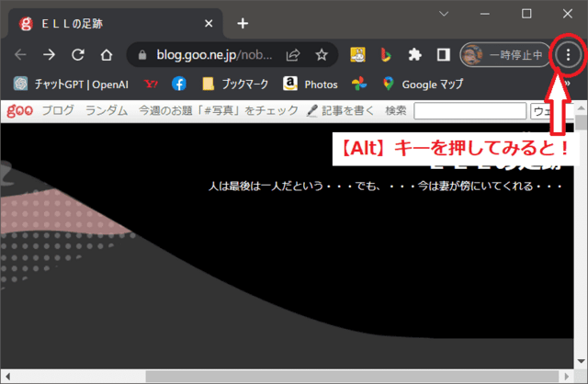Close the ELLの足跡 tab
Image resolution: width=588 pixels, height=384 pixels.
click(209, 23)
